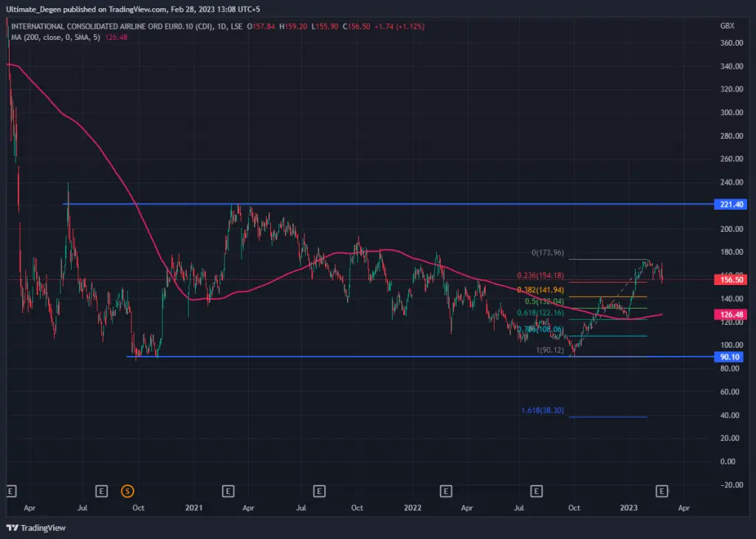756x539 pixels.
Task: Click the red 156.50 current price label
Action: (731, 280)
